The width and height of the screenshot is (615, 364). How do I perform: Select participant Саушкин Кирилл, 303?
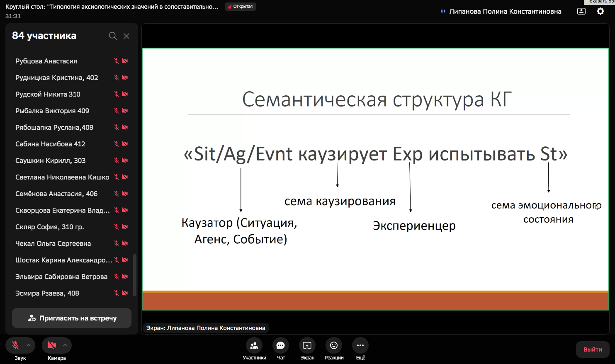tap(51, 160)
